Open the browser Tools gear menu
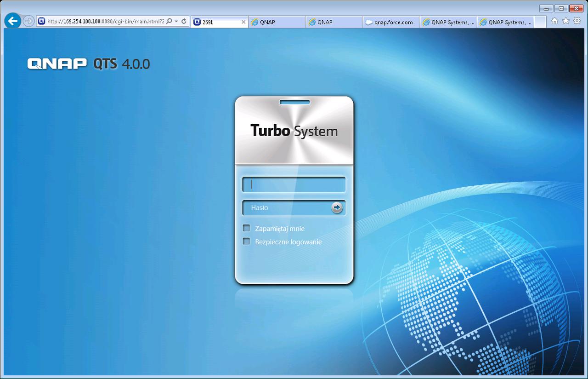This screenshot has height=379, width=588. pyautogui.click(x=577, y=21)
